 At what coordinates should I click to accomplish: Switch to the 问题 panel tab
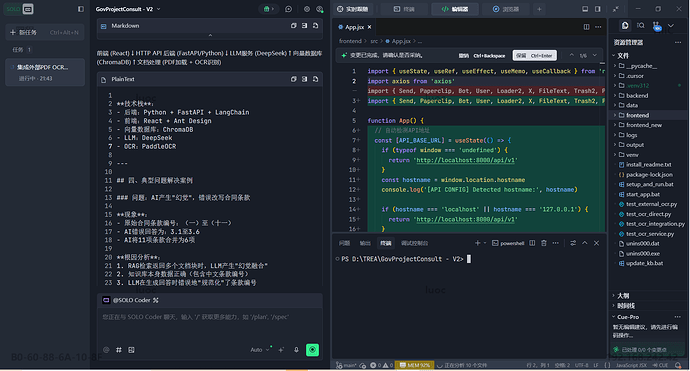[344, 243]
